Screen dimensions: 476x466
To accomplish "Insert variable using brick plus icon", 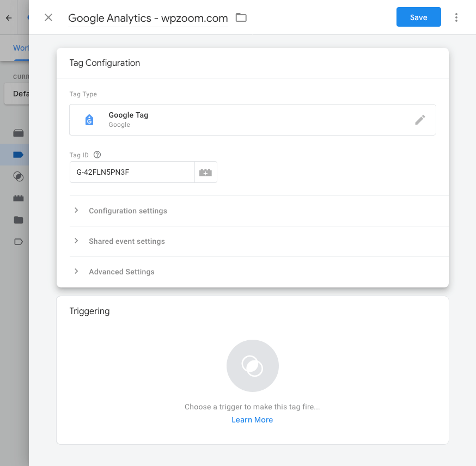I will pos(205,172).
